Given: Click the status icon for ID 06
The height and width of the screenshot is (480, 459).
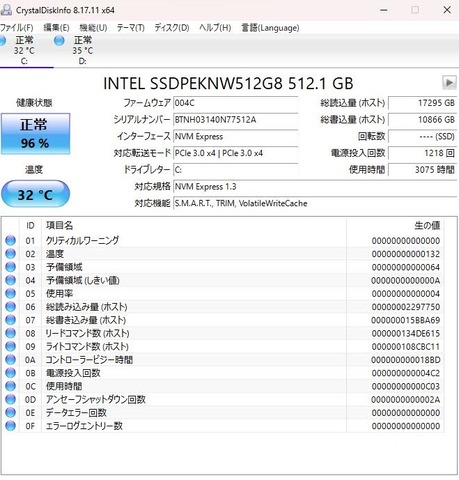Looking at the screenshot, I should coord(11,307).
